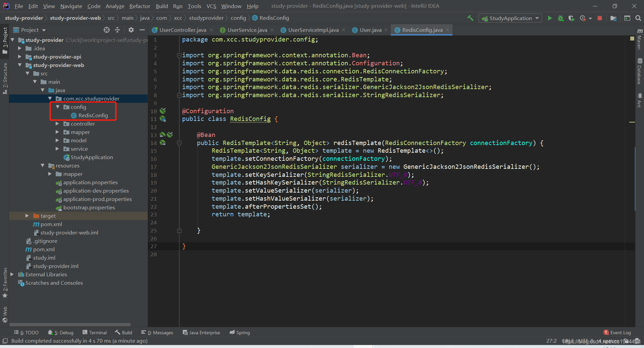Open the Build tool window
This screenshot has height=348, width=644.
coord(123,333)
